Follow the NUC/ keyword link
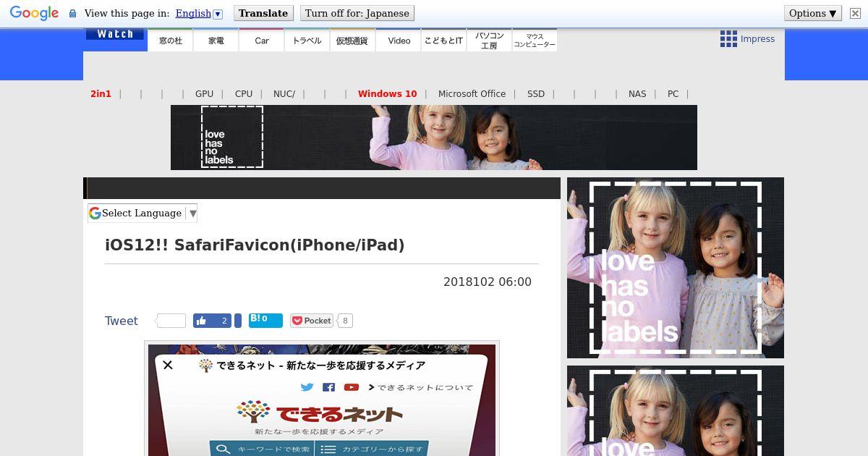Screen dimensions: 868x456 tap(284, 94)
